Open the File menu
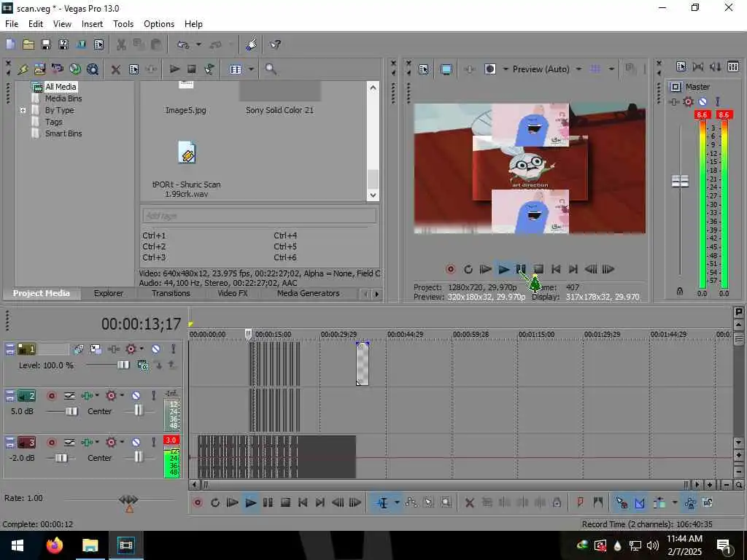This screenshot has height=560, width=747. [12, 24]
